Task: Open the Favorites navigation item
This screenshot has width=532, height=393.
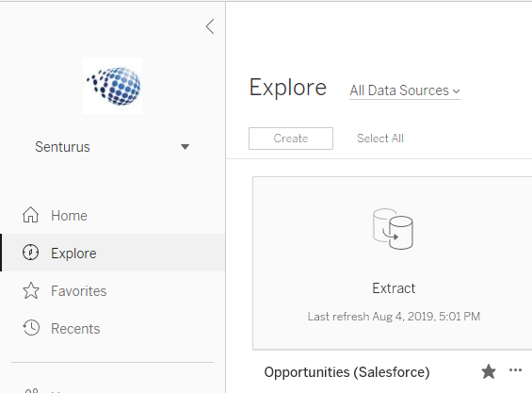Action: pyautogui.click(x=113, y=291)
